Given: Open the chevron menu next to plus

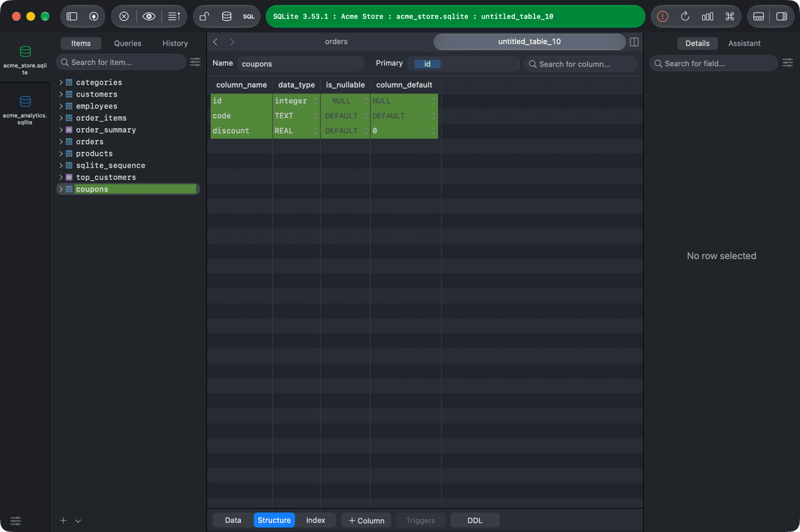Looking at the screenshot, I should pyautogui.click(x=78, y=521).
